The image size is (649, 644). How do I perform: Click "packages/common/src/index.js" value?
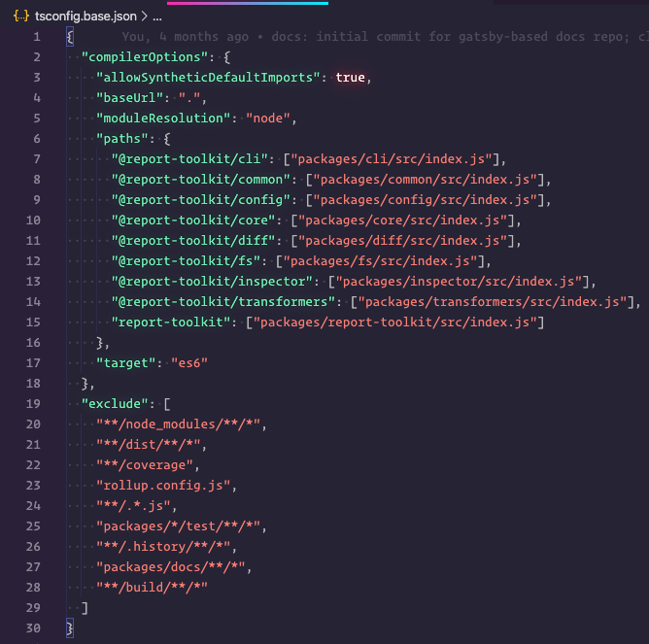click(426, 179)
